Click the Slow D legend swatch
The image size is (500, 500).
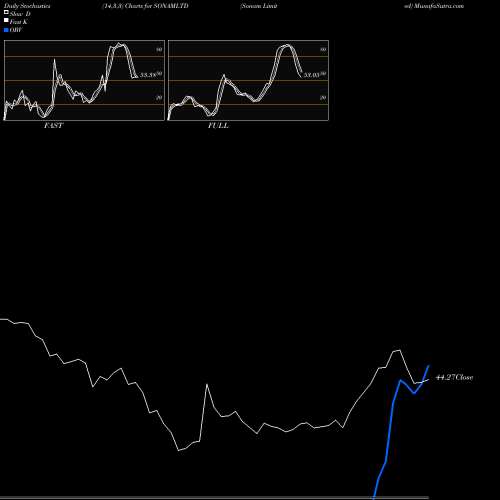click(x=6, y=13)
